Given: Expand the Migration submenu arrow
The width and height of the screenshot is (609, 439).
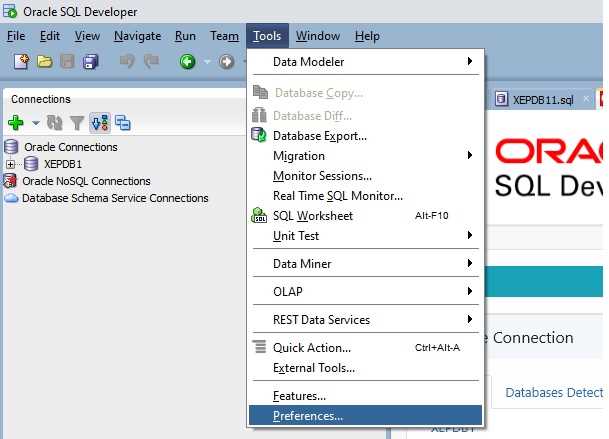Looking at the screenshot, I should [x=470, y=155].
